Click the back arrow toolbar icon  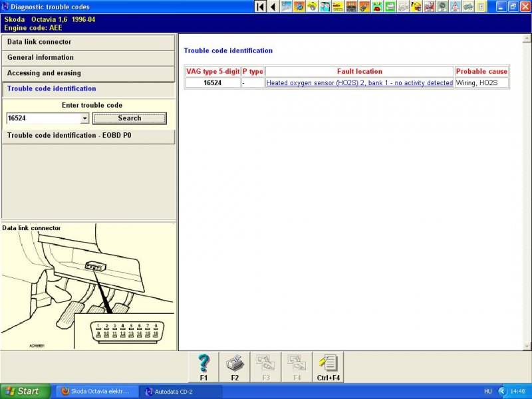tap(273, 7)
